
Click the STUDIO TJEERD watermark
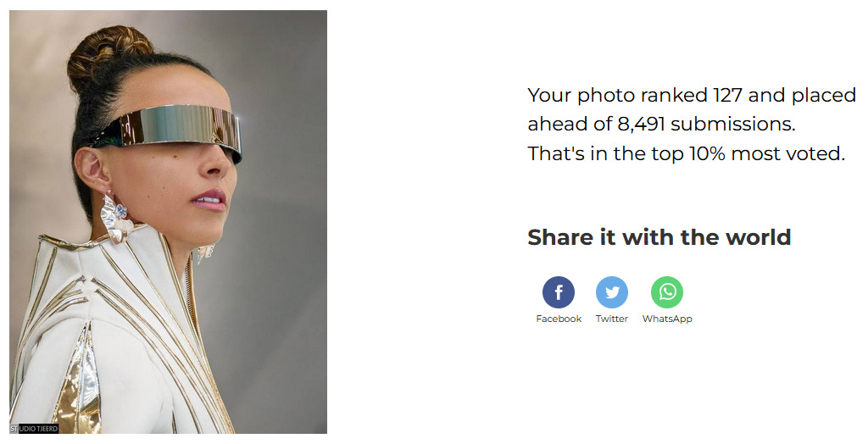[34, 429]
